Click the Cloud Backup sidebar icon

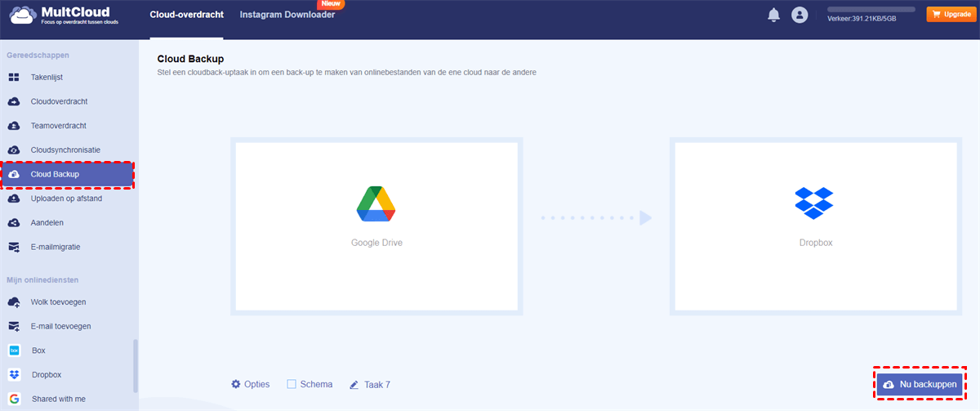(x=14, y=174)
